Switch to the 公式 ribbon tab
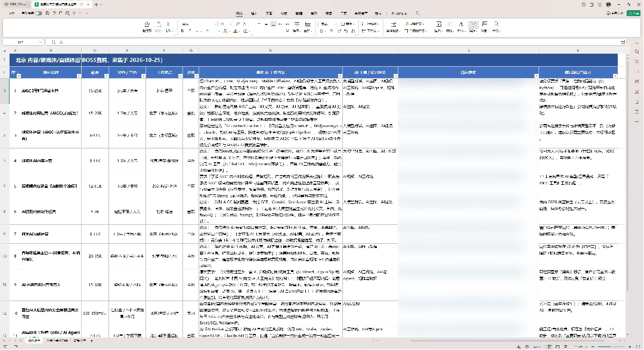This screenshot has width=644, height=350. click(x=284, y=13)
